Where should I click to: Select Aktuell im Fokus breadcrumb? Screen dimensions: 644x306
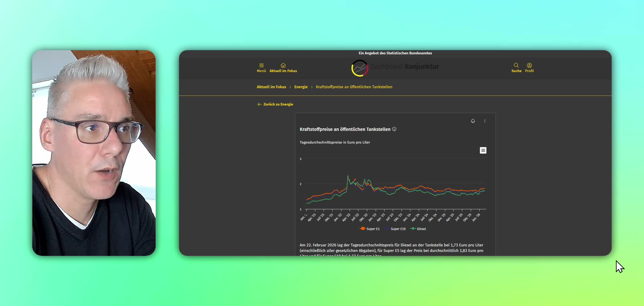coord(271,87)
